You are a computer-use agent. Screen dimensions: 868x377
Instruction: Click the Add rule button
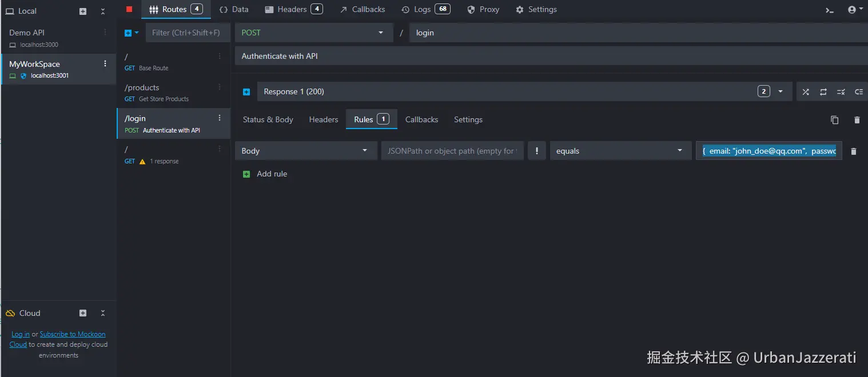point(265,174)
